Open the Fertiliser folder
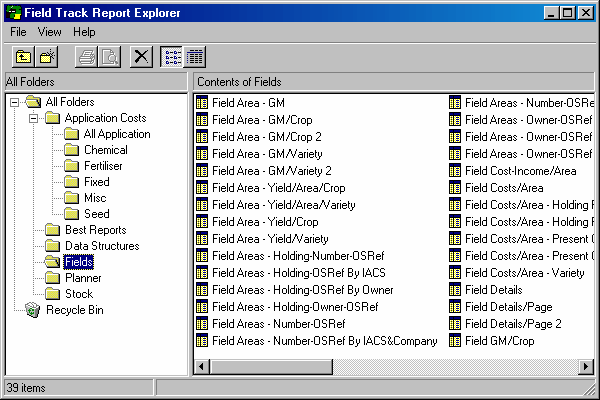This screenshot has height=400, width=600. click(x=103, y=166)
